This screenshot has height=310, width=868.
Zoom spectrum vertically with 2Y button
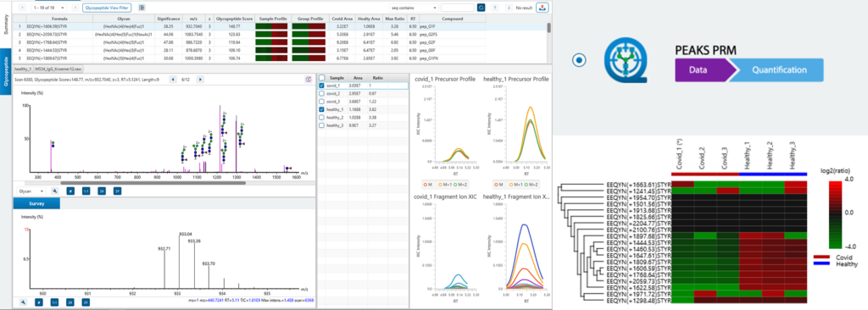pos(117,191)
